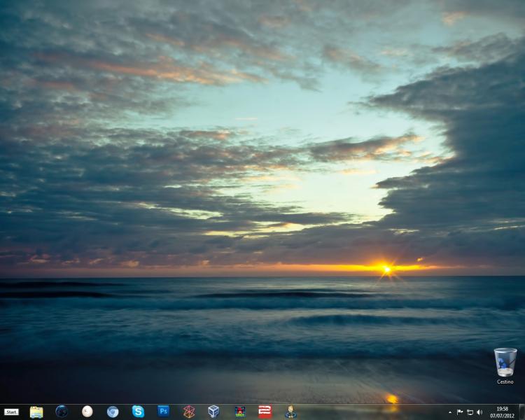Open Windows Explorer folder icon in taskbar
The image size is (525, 420).
[x=36, y=412]
